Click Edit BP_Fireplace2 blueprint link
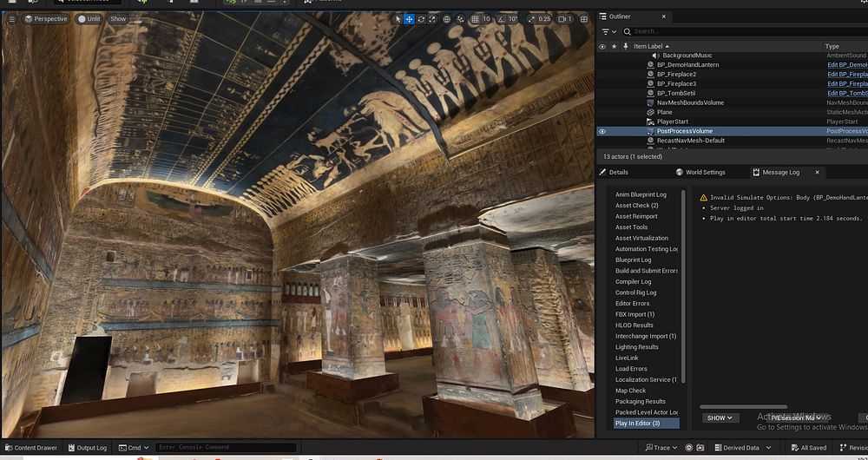This screenshot has height=460, width=868. 846,75
